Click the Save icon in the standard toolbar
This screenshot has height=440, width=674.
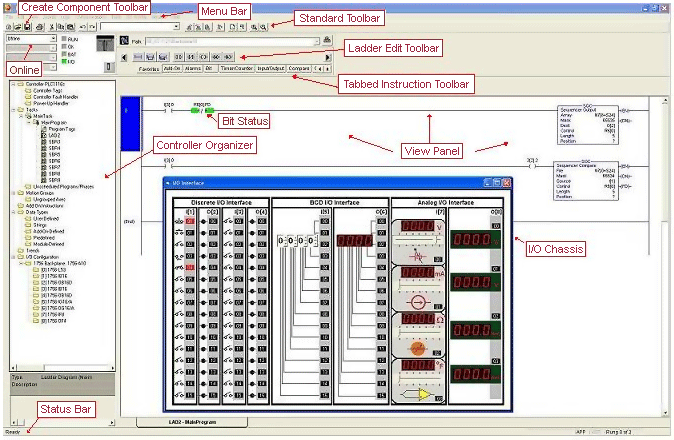click(x=28, y=25)
